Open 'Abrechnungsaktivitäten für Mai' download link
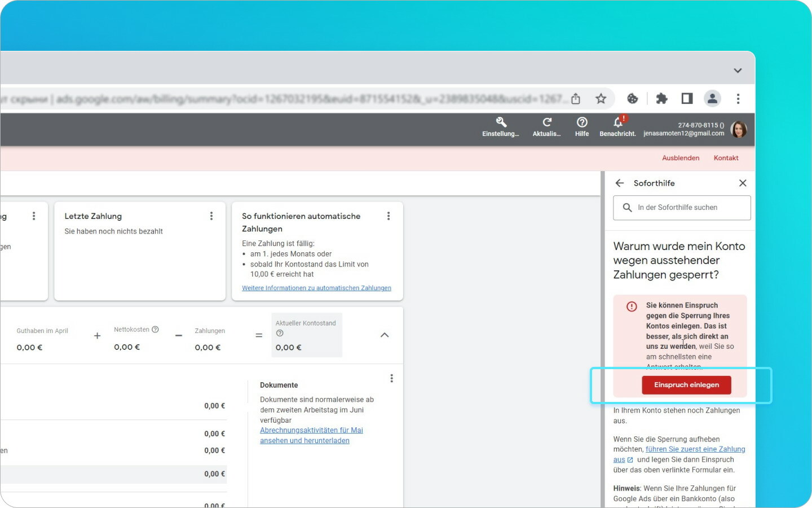Image resolution: width=812 pixels, height=508 pixels. [x=311, y=435]
